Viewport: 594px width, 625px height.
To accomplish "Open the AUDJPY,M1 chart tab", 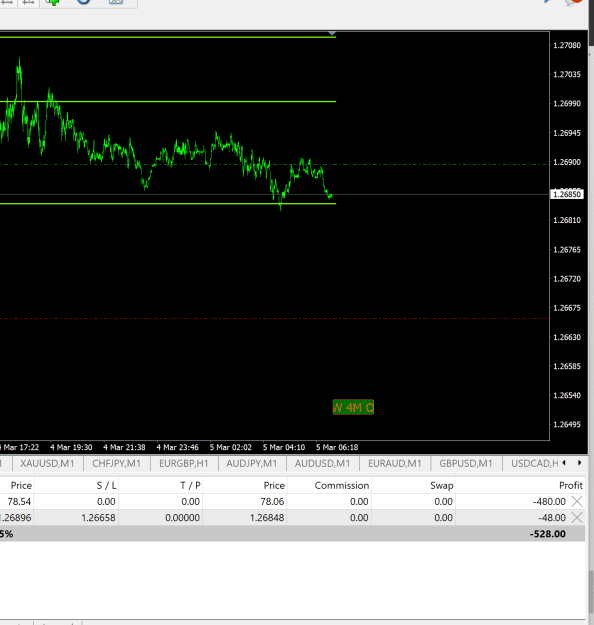I will coord(252,463).
